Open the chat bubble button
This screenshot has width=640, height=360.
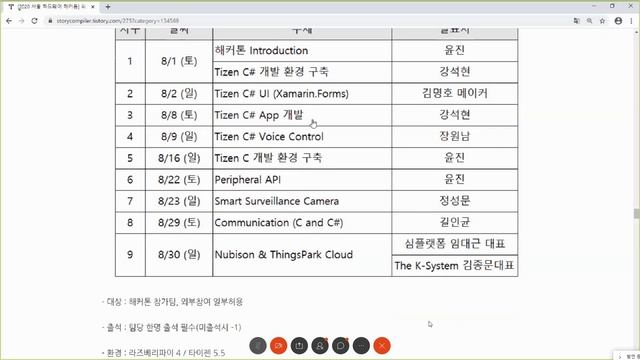(x=340, y=346)
